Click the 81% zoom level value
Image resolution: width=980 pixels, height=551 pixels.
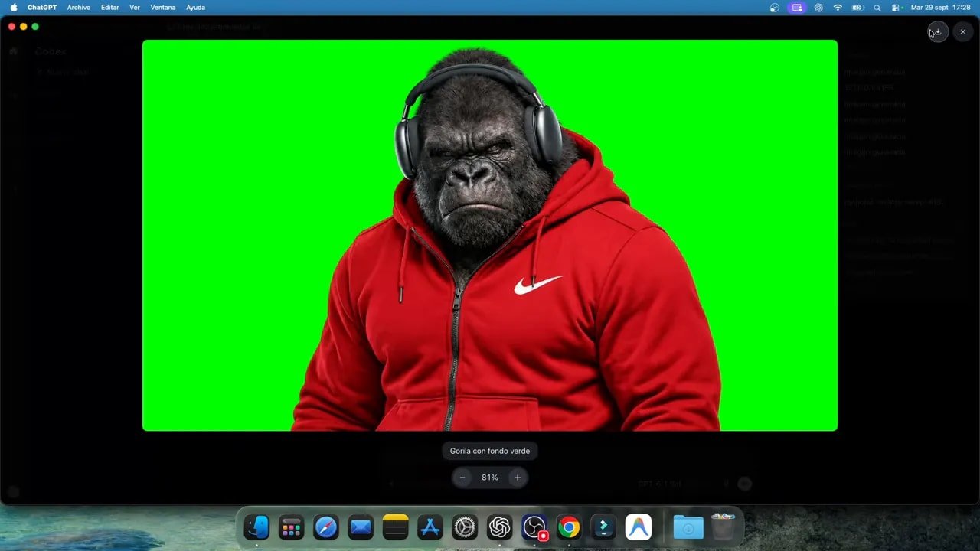click(x=490, y=478)
